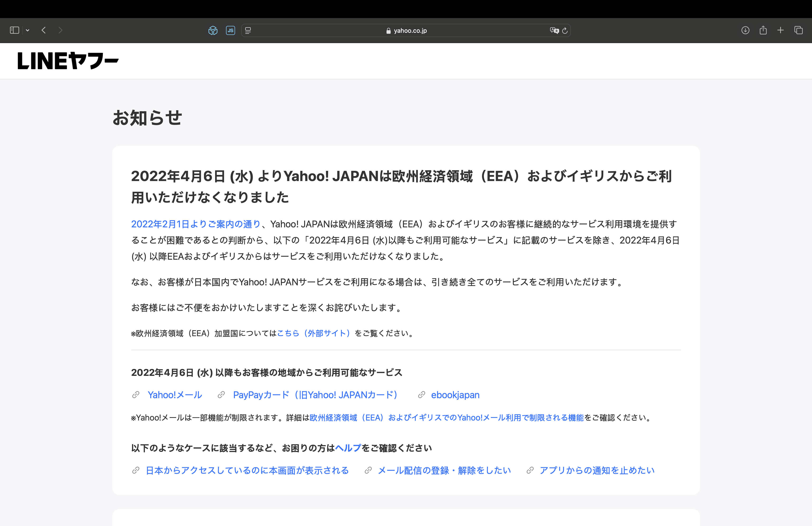Screen dimensions: 812x526
Task: Open こちら（外部サイト）link
Action: click(314, 333)
